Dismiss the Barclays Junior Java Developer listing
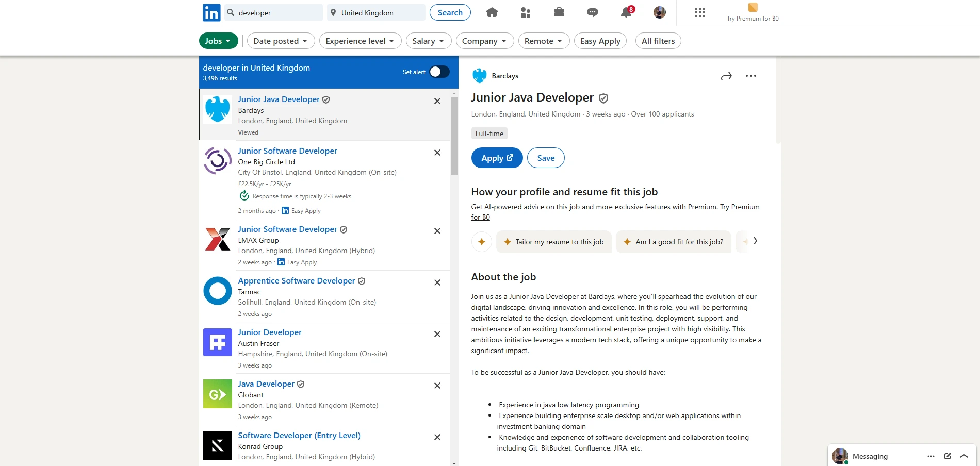The image size is (980, 466). point(437,101)
